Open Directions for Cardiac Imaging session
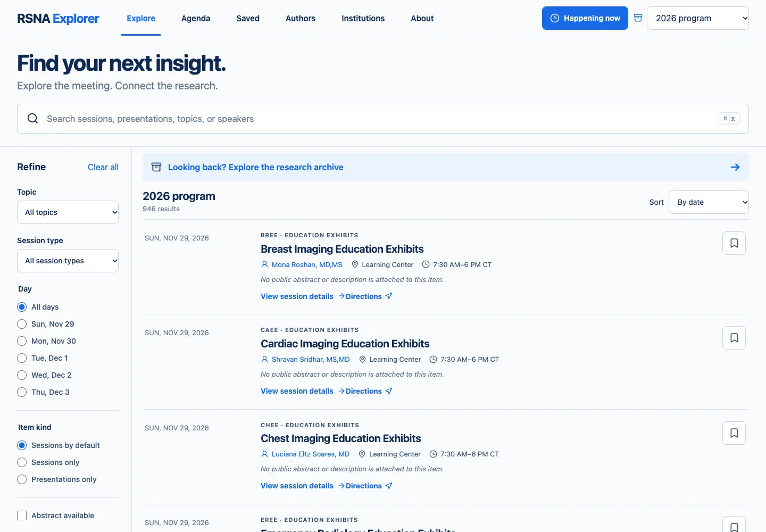The width and height of the screenshot is (766, 532). (369, 391)
